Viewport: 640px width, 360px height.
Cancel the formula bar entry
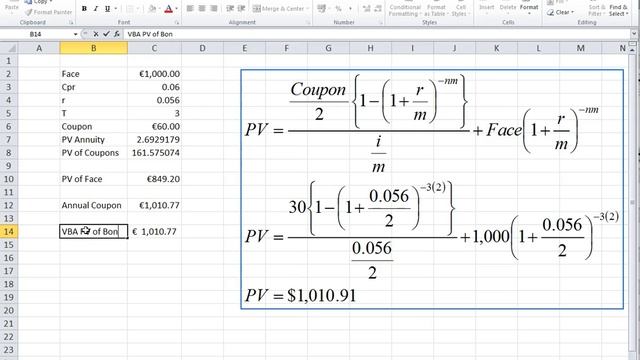(x=96, y=34)
